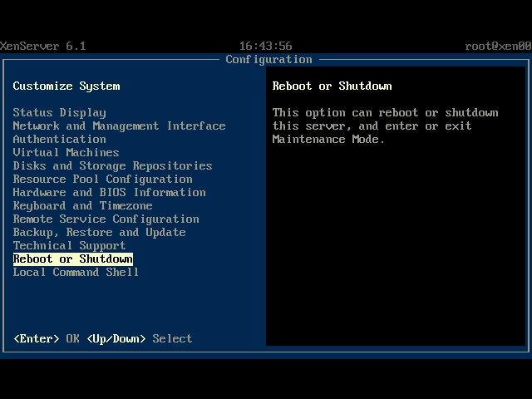The height and width of the screenshot is (399, 532).
Task: Click the highlighted Reboot or Shutdown entry
Action: pyautogui.click(x=73, y=259)
